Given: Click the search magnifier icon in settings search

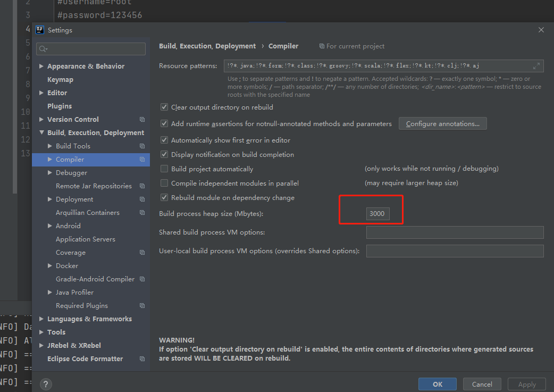Looking at the screenshot, I should (x=43, y=49).
